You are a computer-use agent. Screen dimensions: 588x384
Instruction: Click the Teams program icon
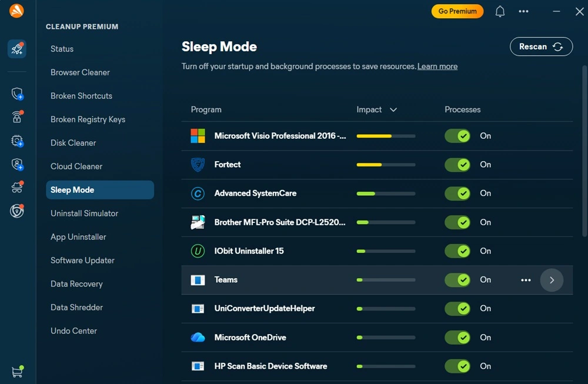point(198,280)
